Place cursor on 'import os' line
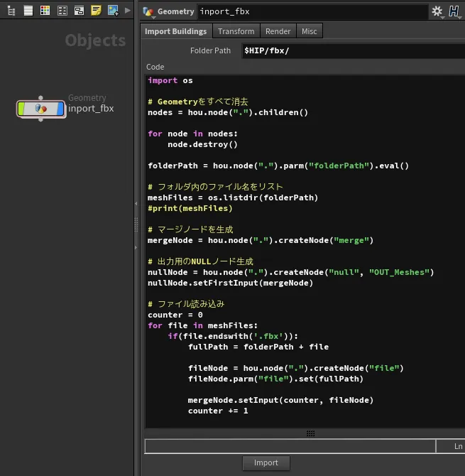Image resolution: width=465 pixels, height=476 pixels. tap(170, 80)
